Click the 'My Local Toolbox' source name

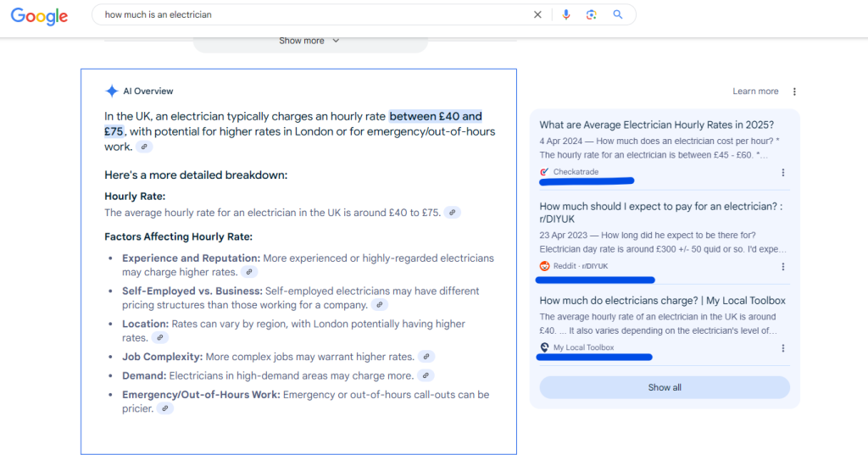pos(583,347)
